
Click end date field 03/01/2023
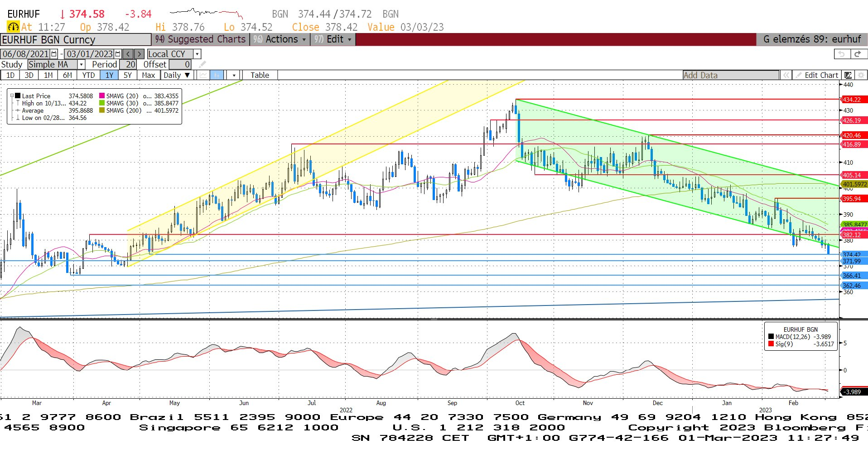point(89,54)
